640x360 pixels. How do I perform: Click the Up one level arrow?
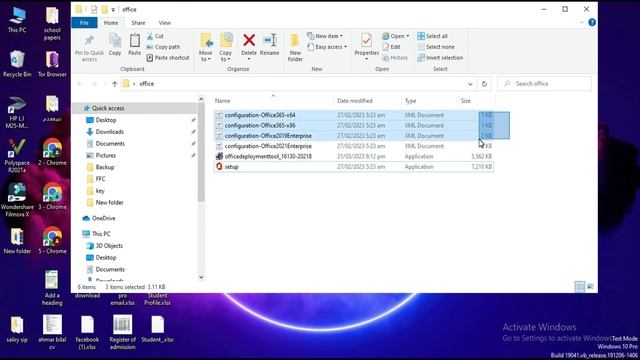click(x=115, y=84)
